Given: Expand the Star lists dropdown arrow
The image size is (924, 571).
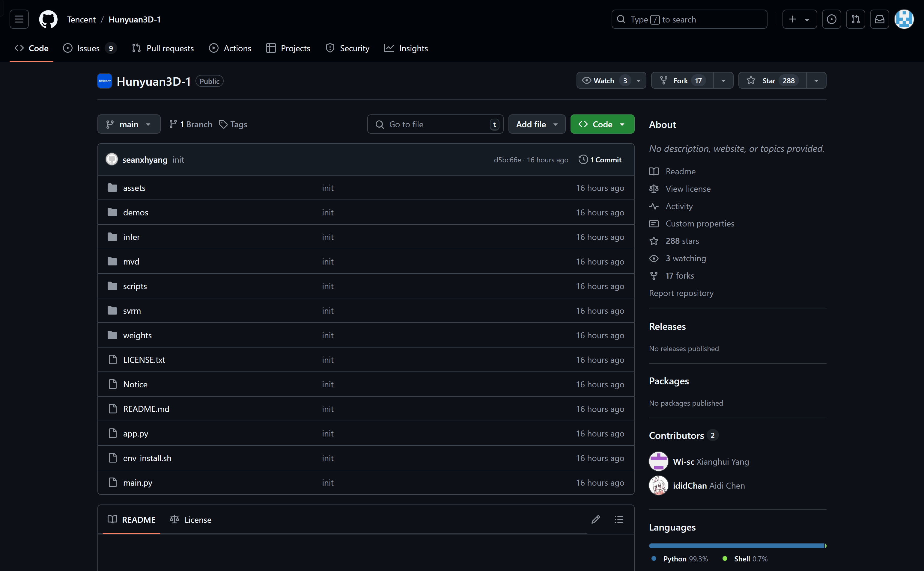Looking at the screenshot, I should click(816, 81).
